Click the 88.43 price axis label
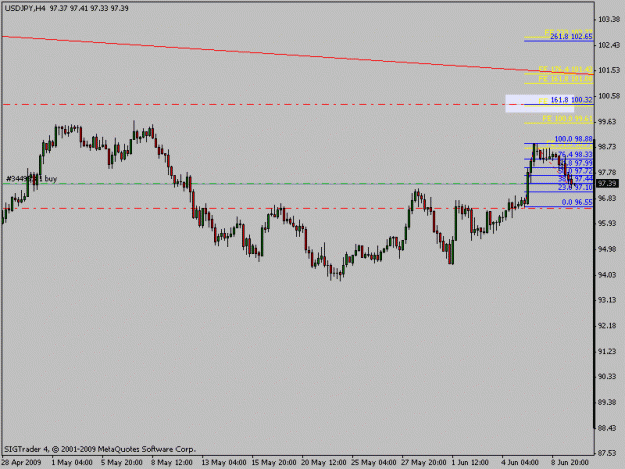The image size is (625, 469). click(609, 428)
